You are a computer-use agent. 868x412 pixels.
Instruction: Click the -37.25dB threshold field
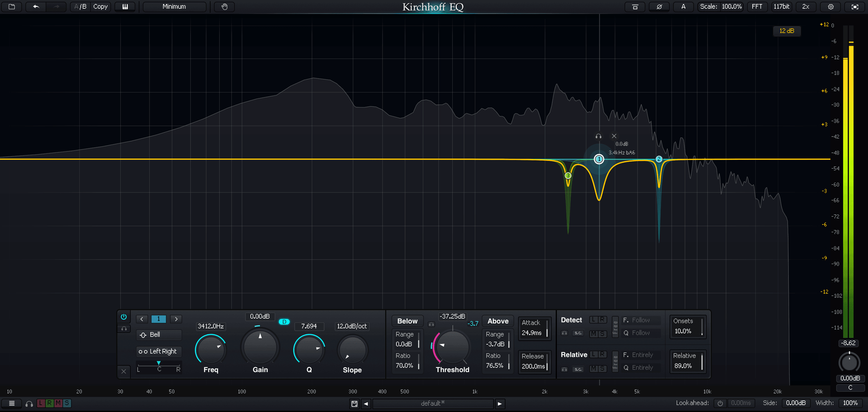(x=452, y=316)
